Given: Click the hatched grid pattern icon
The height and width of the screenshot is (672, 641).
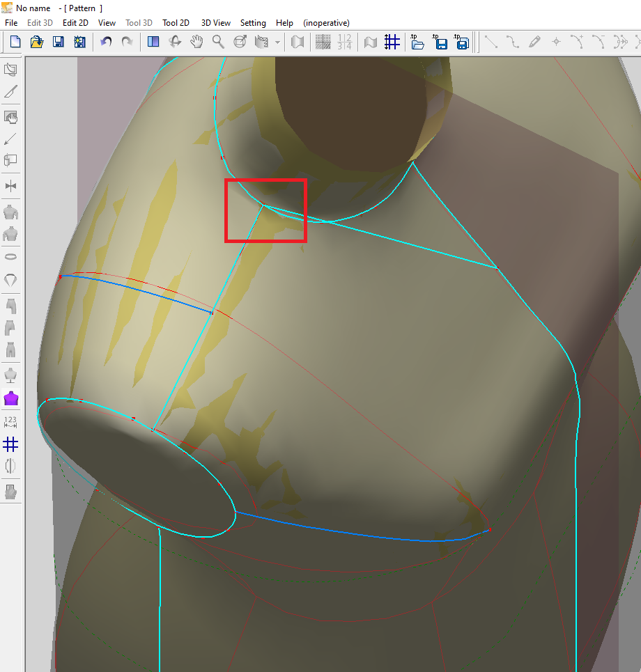Looking at the screenshot, I should click(323, 42).
